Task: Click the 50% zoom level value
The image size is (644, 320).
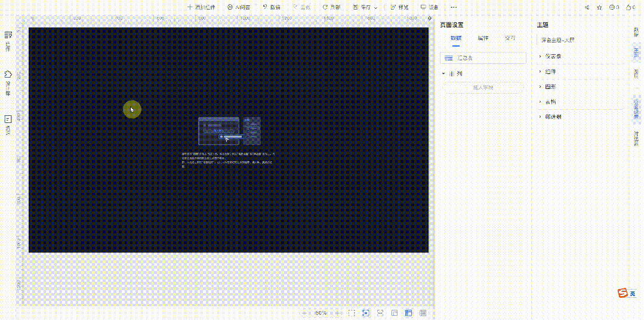Action: [x=321, y=313]
